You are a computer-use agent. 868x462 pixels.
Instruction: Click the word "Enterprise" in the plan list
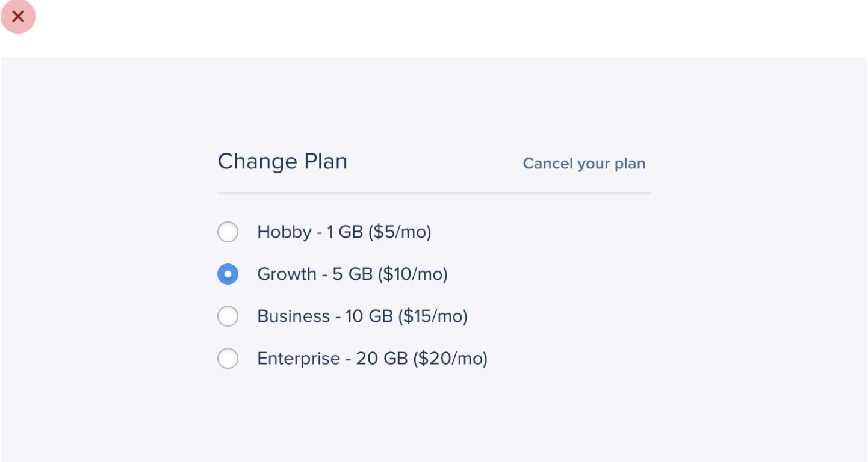pyautogui.click(x=299, y=359)
